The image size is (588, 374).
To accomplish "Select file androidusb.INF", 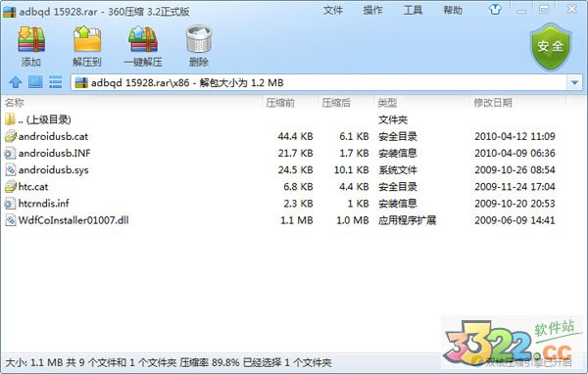I will click(54, 153).
